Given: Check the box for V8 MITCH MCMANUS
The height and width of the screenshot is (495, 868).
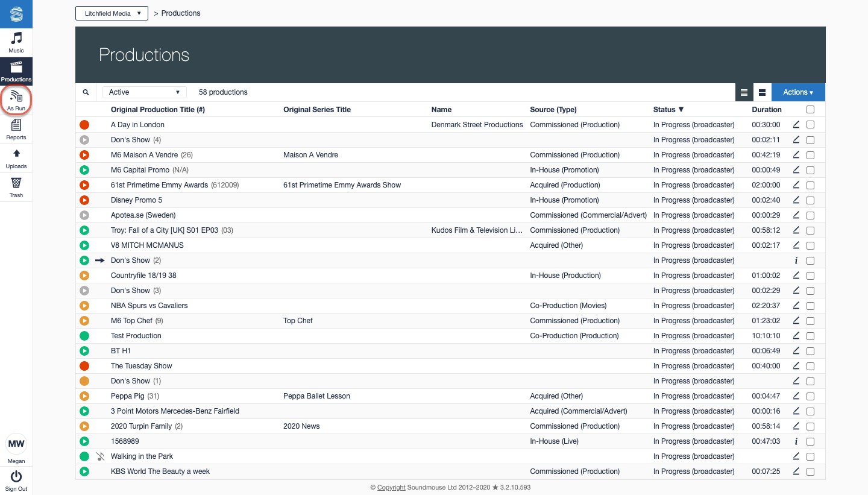Looking at the screenshot, I should pos(810,245).
